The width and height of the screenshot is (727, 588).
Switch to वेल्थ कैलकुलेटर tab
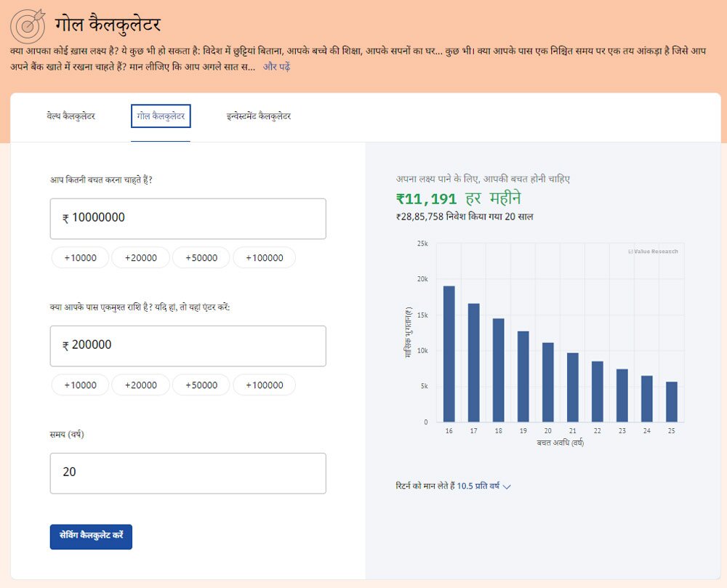[71, 116]
